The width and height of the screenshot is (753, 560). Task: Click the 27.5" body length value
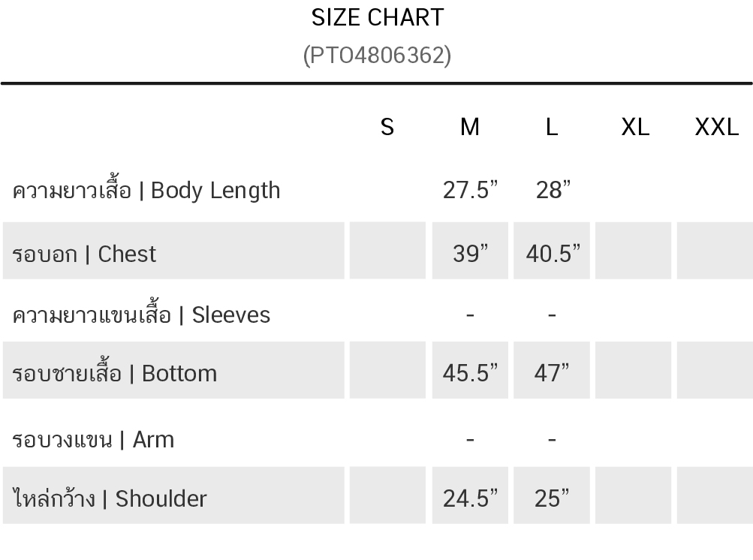click(x=470, y=191)
